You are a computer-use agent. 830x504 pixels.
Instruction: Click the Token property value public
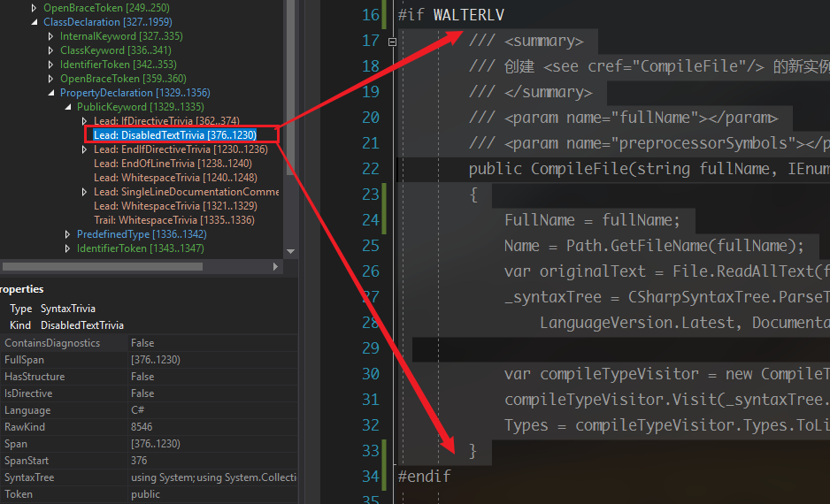tap(146, 494)
